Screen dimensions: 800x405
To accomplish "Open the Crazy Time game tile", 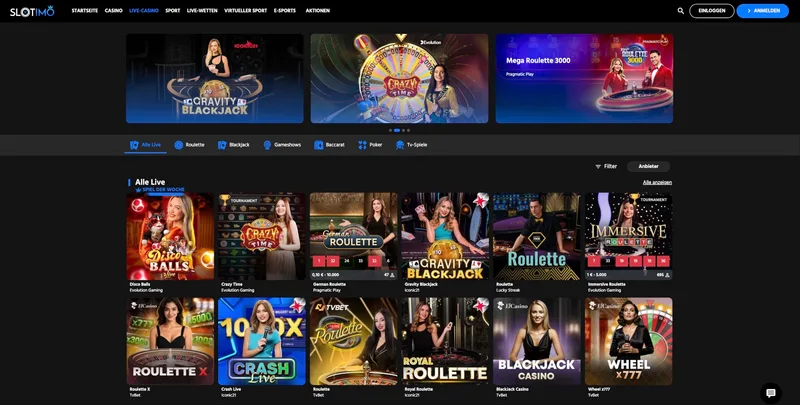I will 262,236.
